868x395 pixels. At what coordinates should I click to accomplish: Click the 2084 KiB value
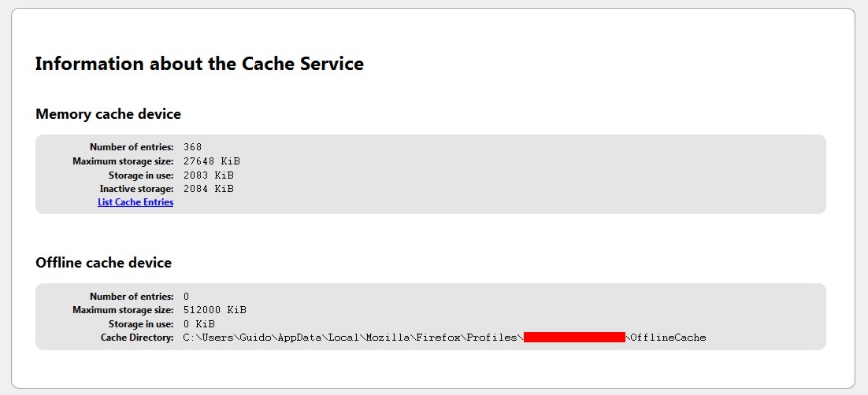[x=209, y=189]
